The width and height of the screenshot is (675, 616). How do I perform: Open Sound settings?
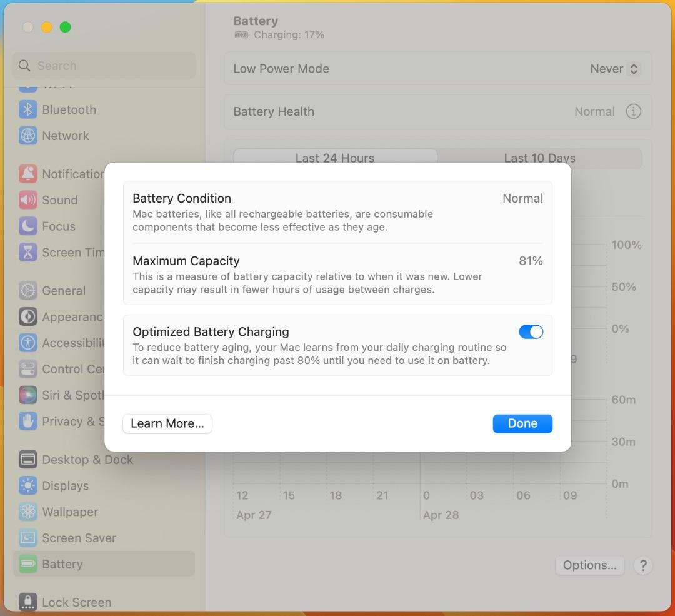(x=60, y=200)
